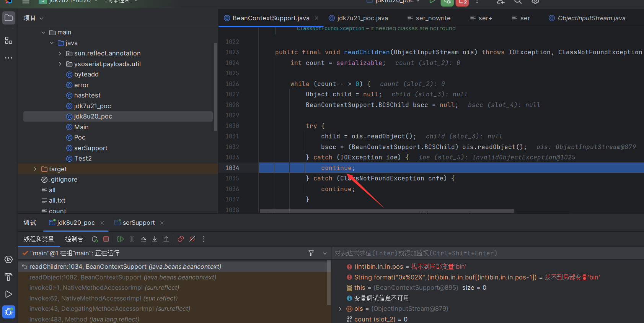Open more debugger actions vertical dots
The width and height of the screenshot is (644, 323).
click(x=204, y=239)
